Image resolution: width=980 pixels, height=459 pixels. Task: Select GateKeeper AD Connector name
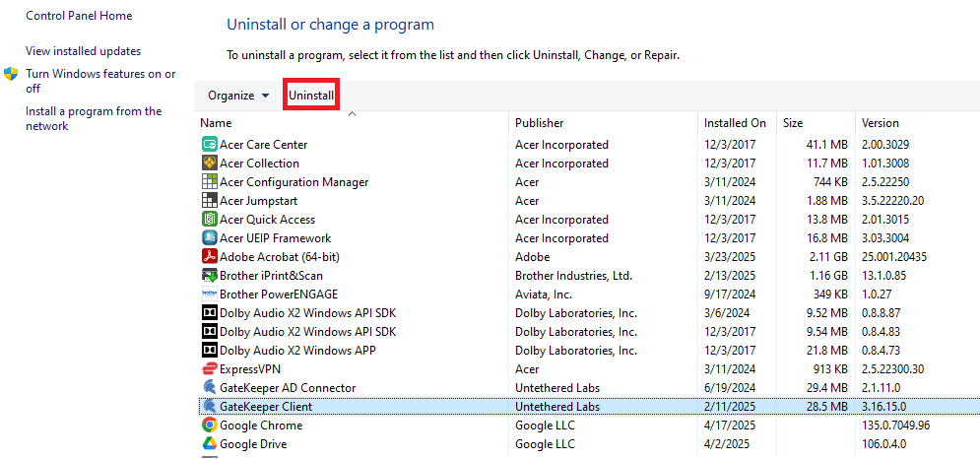[288, 388]
